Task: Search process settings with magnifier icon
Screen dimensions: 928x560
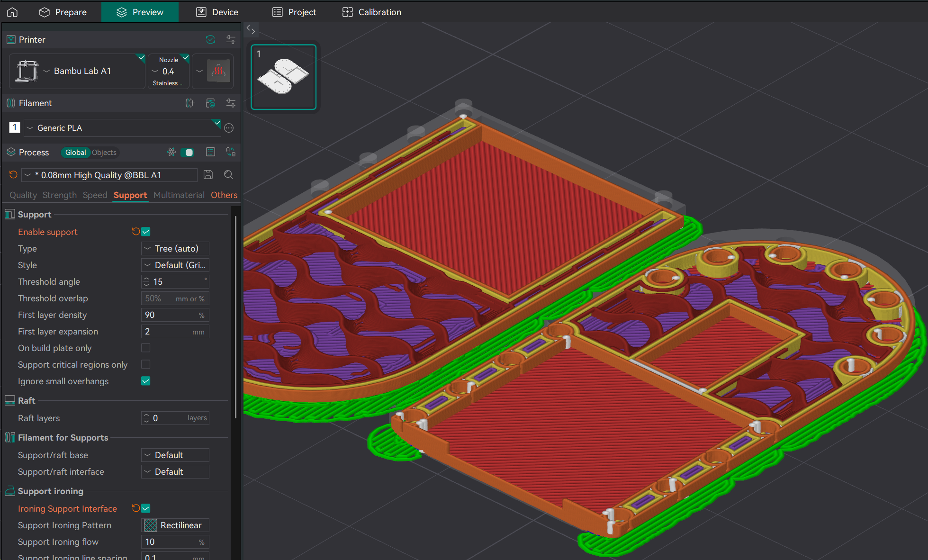Action: pyautogui.click(x=228, y=175)
